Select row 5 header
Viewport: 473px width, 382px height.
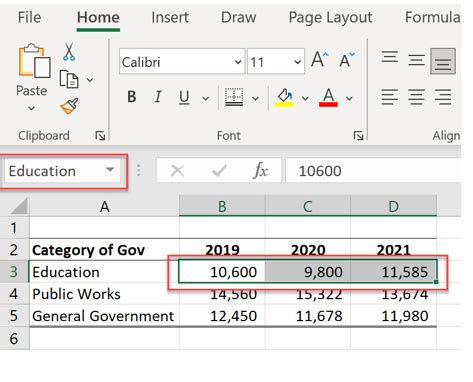pos(14,316)
